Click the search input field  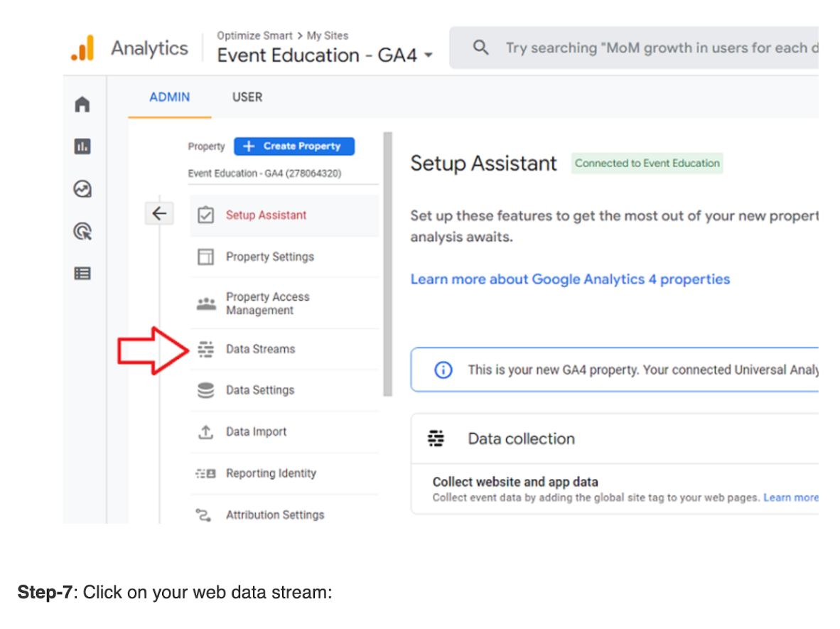(x=654, y=48)
